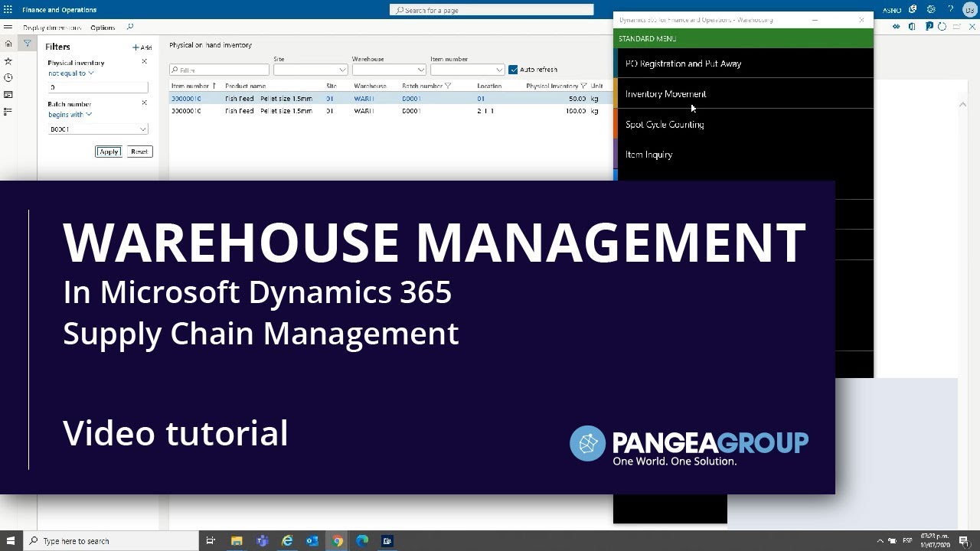Screen dimensions: 980x551
Task: Open Windows Action Center notifications
Action: pyautogui.click(x=964, y=541)
